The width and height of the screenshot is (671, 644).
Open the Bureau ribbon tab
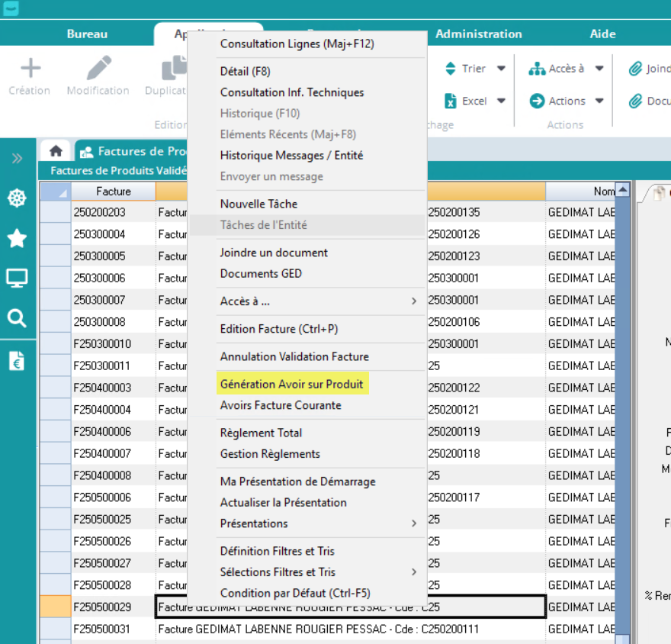[x=87, y=34]
